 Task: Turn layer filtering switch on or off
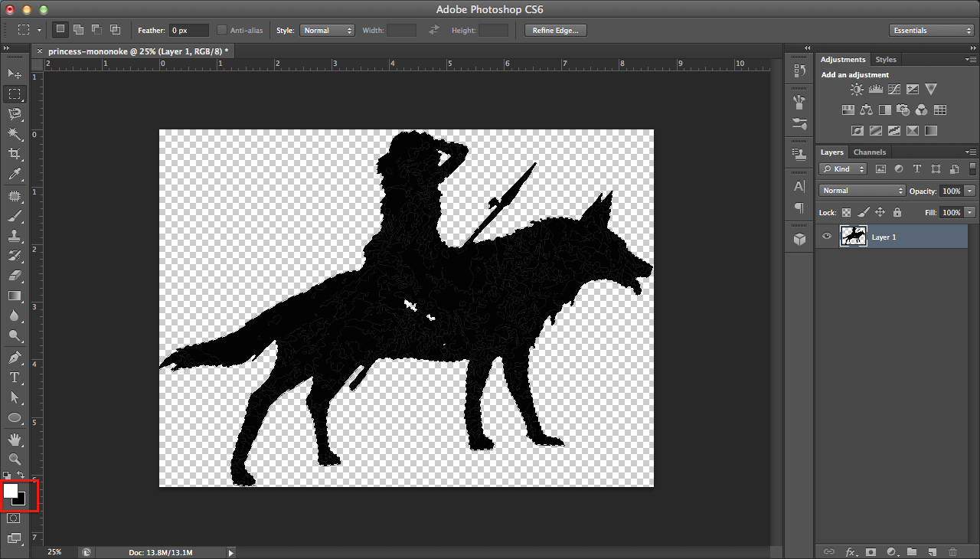[972, 168]
